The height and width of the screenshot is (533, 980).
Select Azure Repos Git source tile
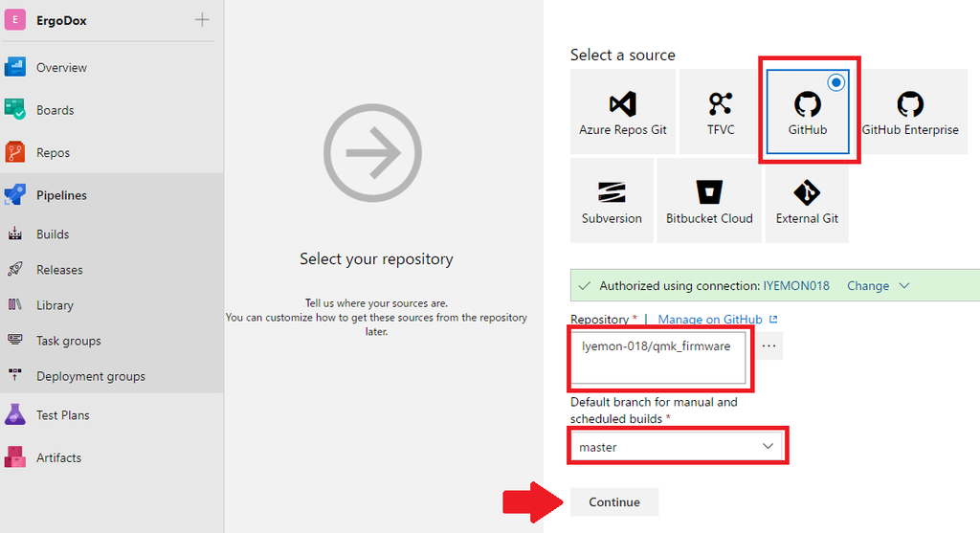point(622,112)
